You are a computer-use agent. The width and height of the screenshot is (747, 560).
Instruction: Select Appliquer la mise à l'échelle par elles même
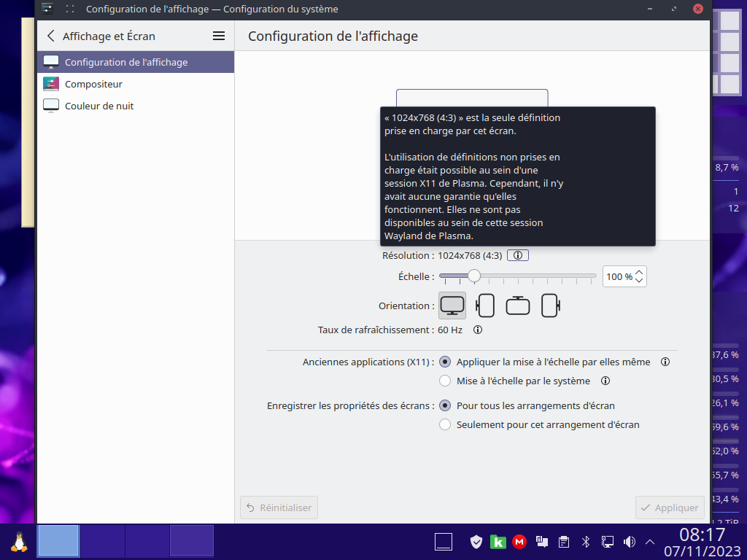tap(544, 362)
